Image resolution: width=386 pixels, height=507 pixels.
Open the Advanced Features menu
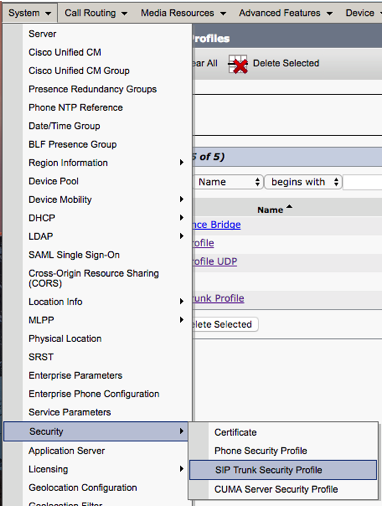[286, 13]
